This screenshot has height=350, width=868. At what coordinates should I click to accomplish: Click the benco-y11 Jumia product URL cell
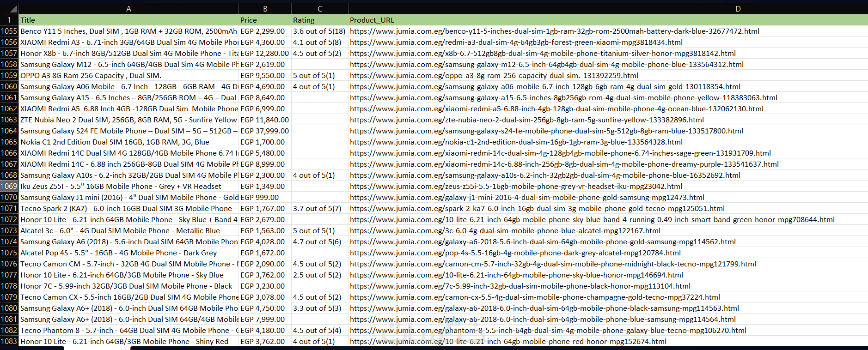tap(608, 31)
